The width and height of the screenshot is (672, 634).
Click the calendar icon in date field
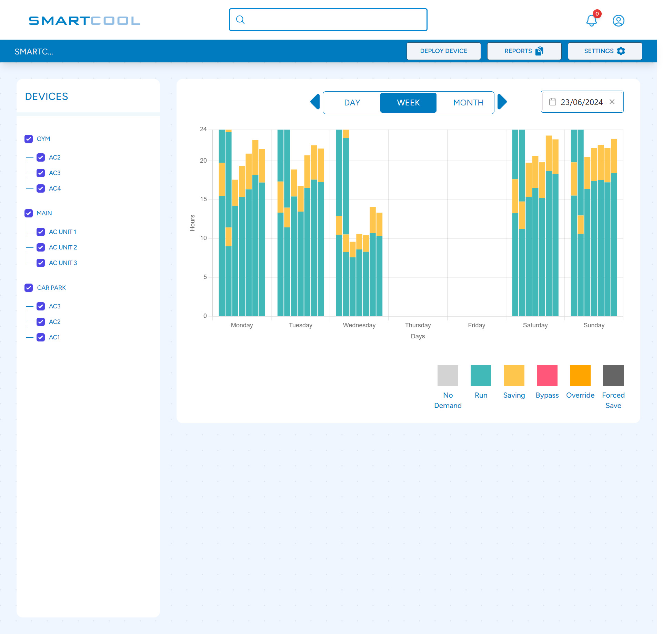point(553,102)
